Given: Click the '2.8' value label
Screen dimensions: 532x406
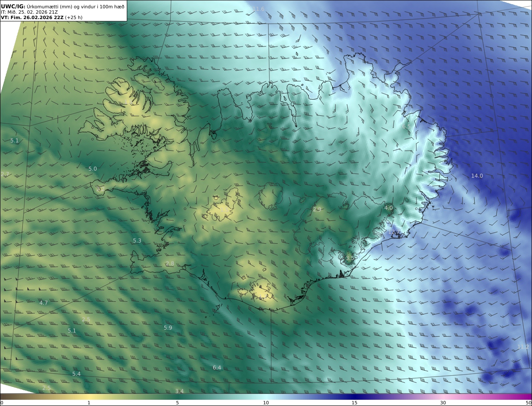Looking at the screenshot, I should 170,263.
